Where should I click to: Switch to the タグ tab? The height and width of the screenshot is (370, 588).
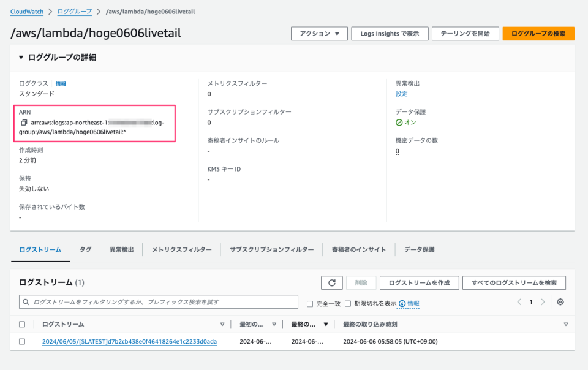(x=85, y=250)
